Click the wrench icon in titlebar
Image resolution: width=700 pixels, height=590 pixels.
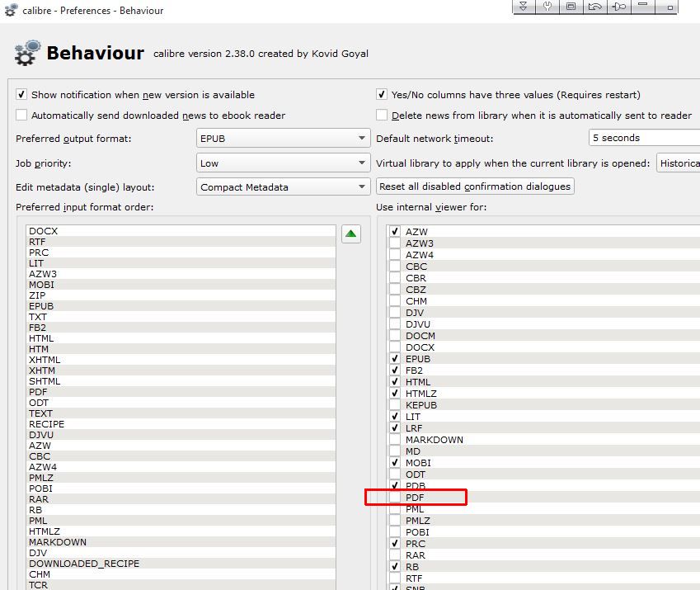click(x=547, y=7)
